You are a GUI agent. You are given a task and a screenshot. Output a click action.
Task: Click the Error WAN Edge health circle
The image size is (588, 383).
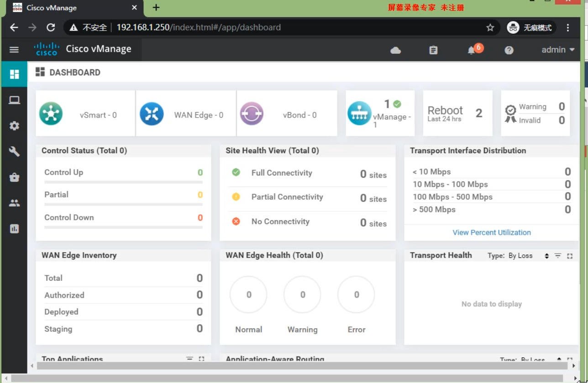point(356,295)
